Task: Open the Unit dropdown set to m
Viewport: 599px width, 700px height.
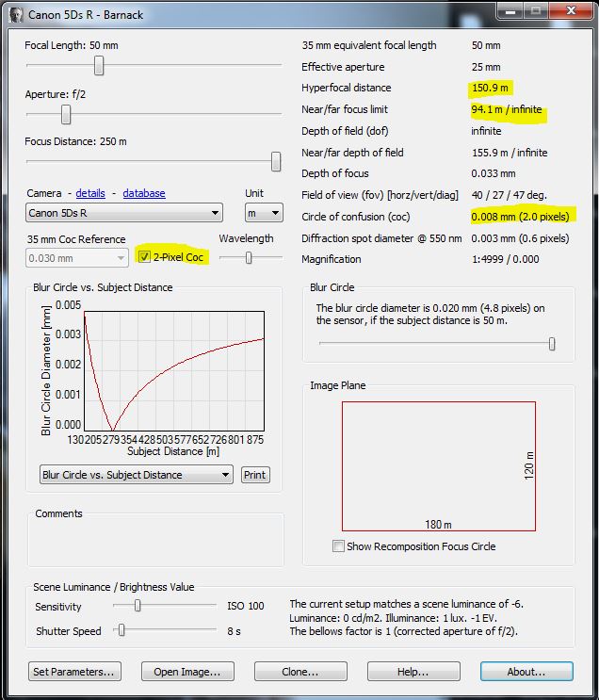Action: point(264,213)
